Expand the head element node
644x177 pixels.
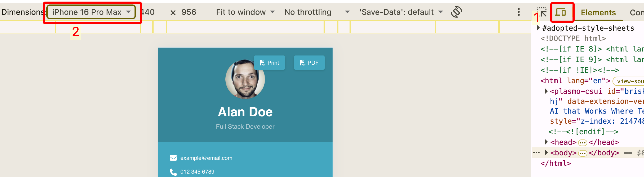pos(546,142)
